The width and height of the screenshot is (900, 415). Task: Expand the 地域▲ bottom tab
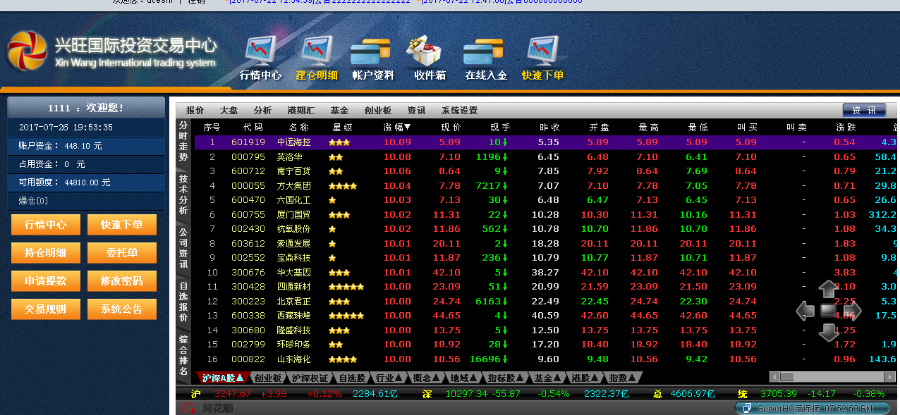[464, 377]
